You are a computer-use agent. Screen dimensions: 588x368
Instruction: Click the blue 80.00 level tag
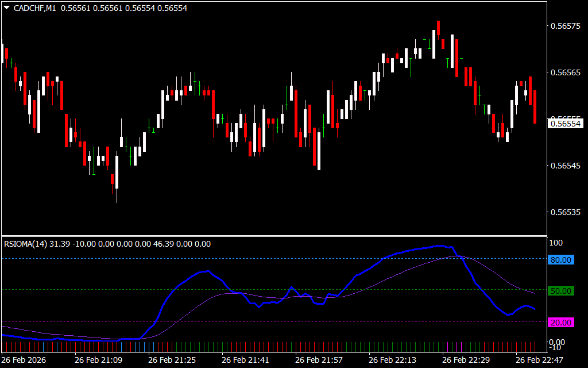coord(561,260)
